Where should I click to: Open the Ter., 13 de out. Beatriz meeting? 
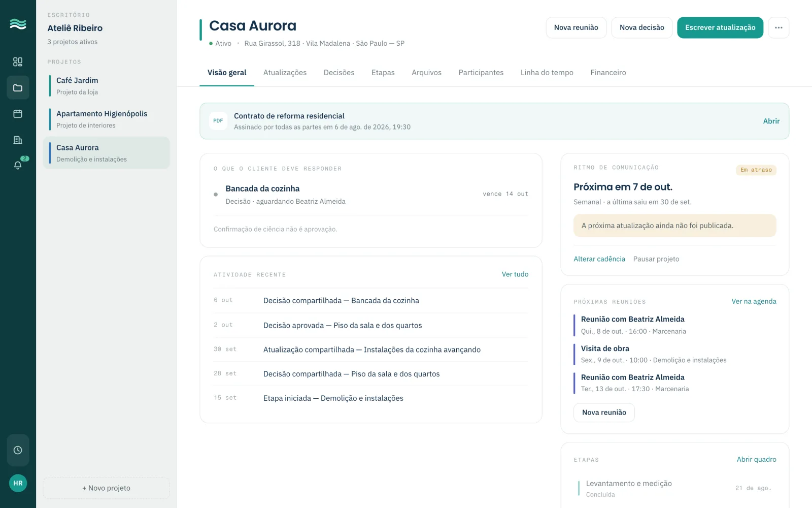tap(675, 383)
